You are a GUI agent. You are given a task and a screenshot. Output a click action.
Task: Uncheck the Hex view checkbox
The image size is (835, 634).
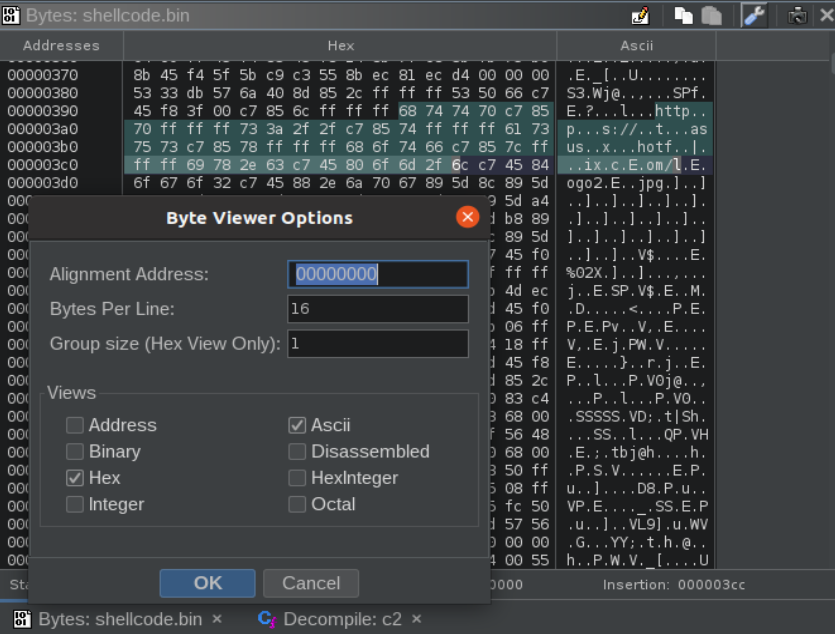[75, 478]
